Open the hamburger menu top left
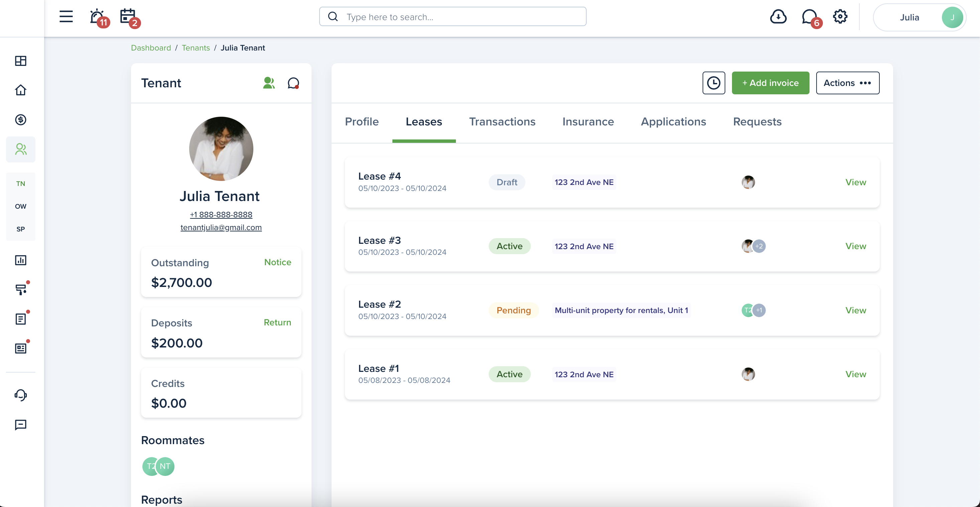 point(66,17)
